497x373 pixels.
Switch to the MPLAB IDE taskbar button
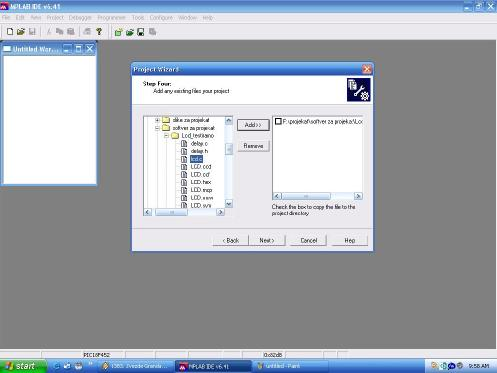213,366
